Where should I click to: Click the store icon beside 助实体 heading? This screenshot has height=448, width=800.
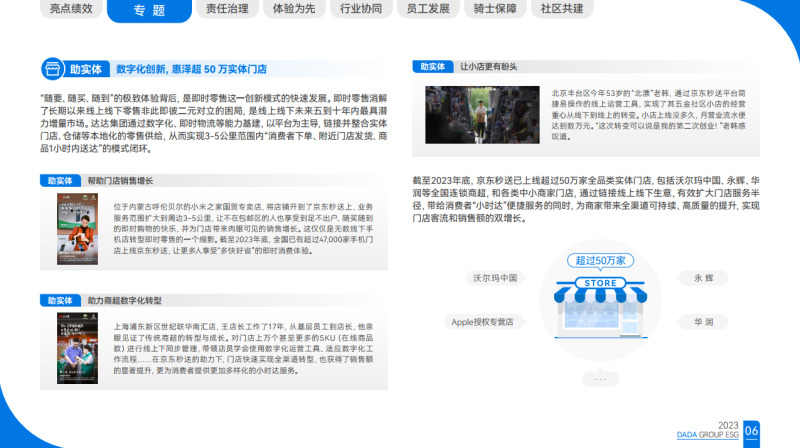(52, 69)
